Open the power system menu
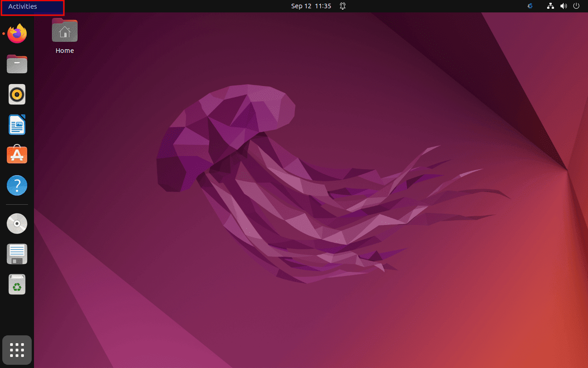Image resolution: width=588 pixels, height=368 pixels. [577, 6]
